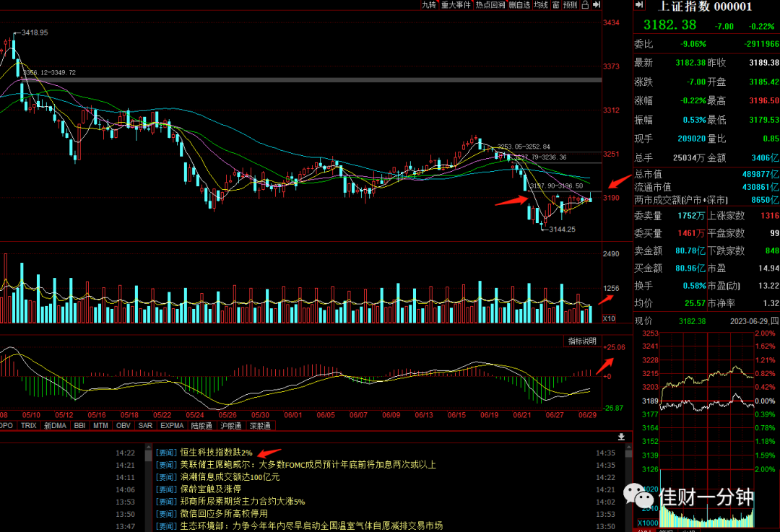Screen dimensions: 780x532
Task: Select the 沪股通 tab
Action: tap(231, 426)
